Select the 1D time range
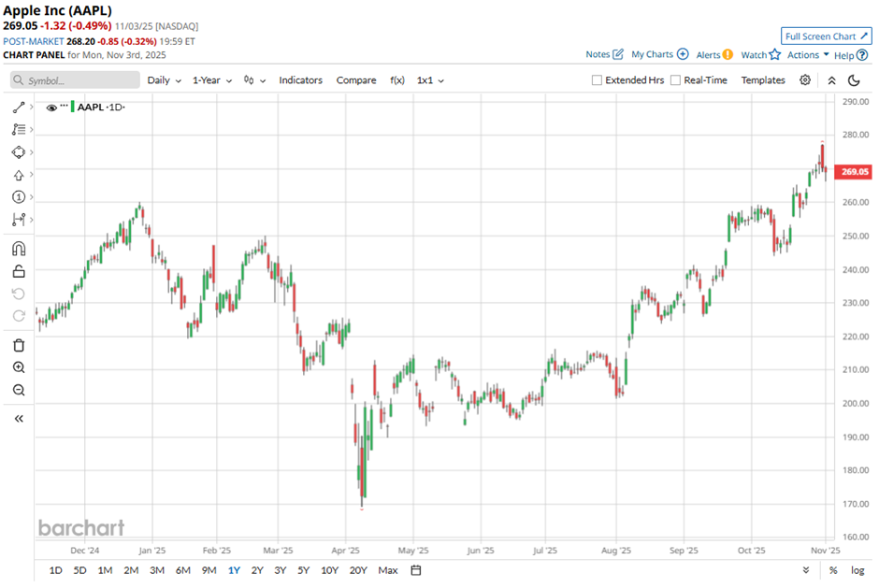 55,570
